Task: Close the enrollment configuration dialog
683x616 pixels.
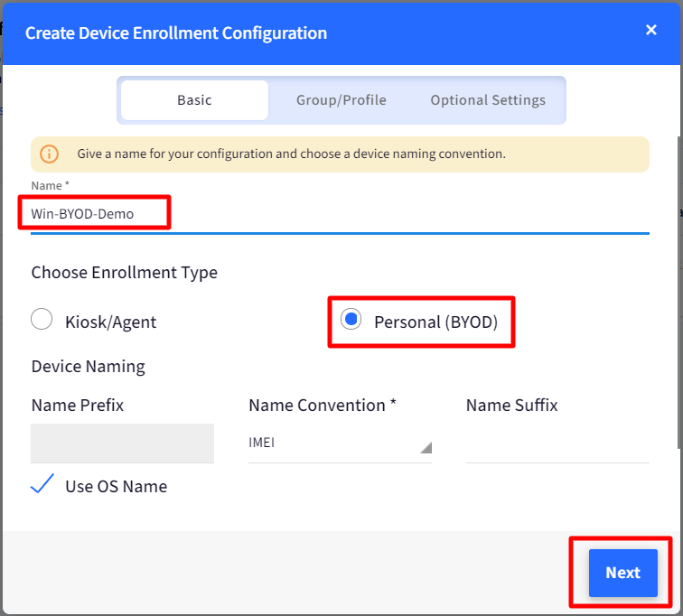Action: [650, 30]
